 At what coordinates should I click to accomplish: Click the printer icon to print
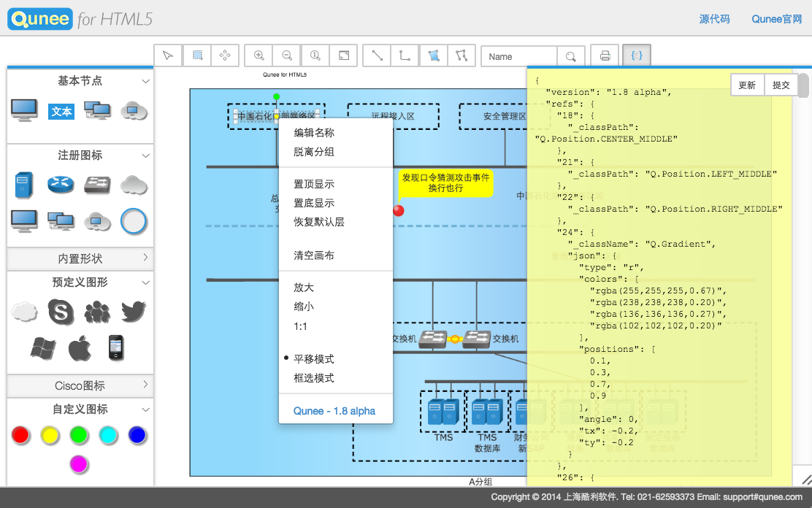605,55
